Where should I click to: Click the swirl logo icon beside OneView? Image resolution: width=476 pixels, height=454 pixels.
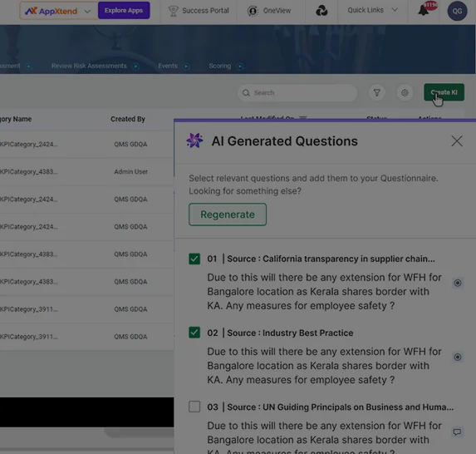(x=321, y=11)
